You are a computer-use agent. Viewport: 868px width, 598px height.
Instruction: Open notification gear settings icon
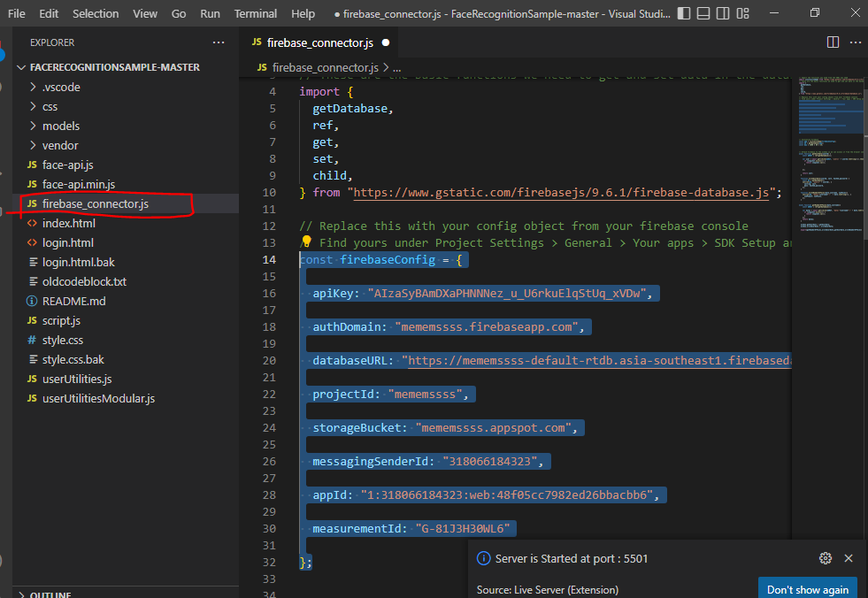click(x=826, y=558)
